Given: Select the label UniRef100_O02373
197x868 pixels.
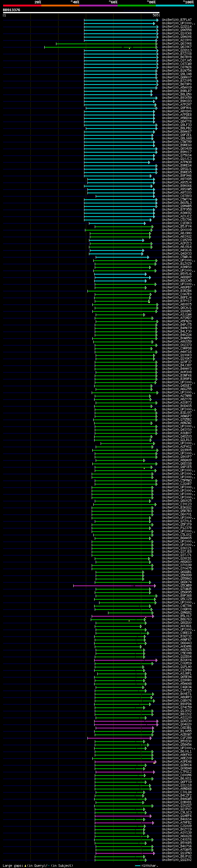Looking at the screenshot, I should pos(176,345).
